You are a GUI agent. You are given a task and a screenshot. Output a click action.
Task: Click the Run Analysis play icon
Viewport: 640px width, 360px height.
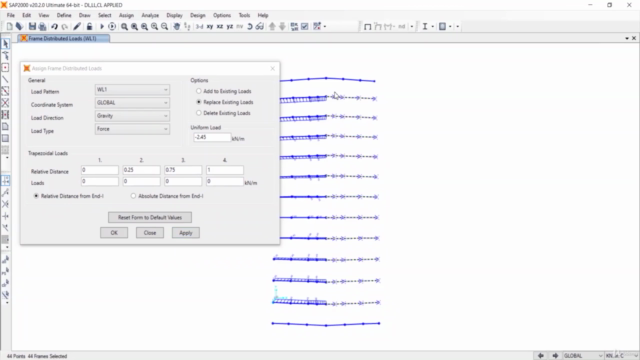coord(102,27)
